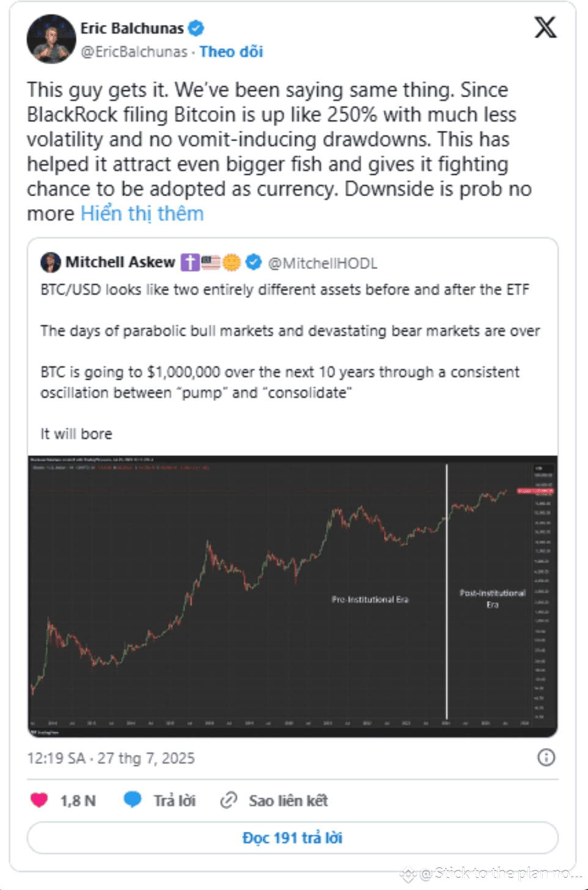Open the @EricBalchunas handle

134,52
